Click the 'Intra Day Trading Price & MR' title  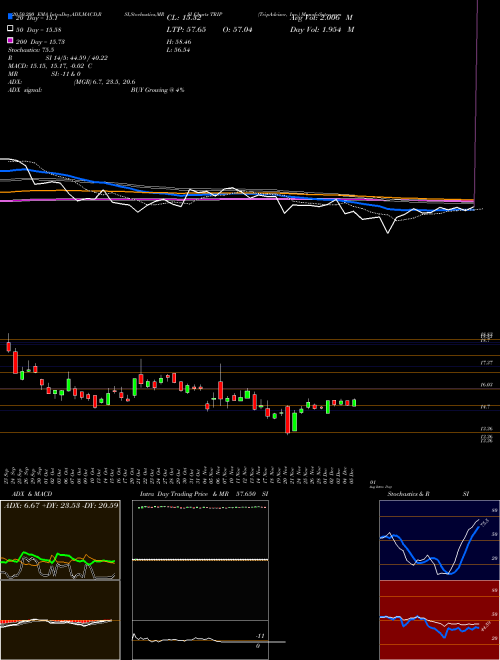(x=185, y=494)
